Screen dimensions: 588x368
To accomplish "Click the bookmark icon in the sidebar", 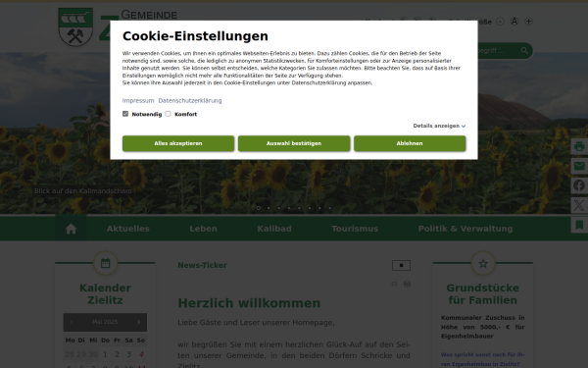I will [579, 225].
